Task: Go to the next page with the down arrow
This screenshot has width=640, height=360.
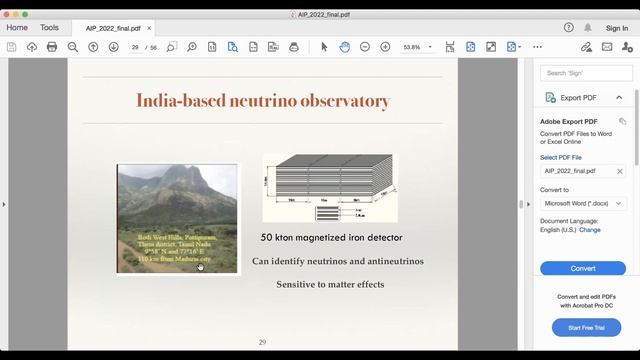Action: coord(113,47)
